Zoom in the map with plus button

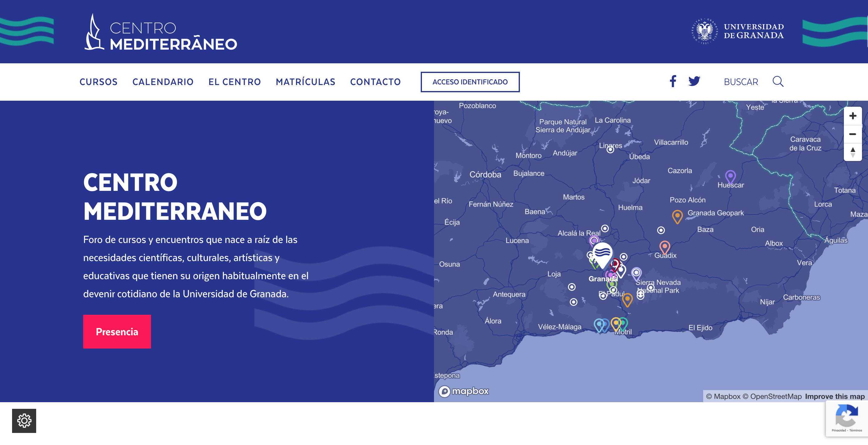(853, 116)
